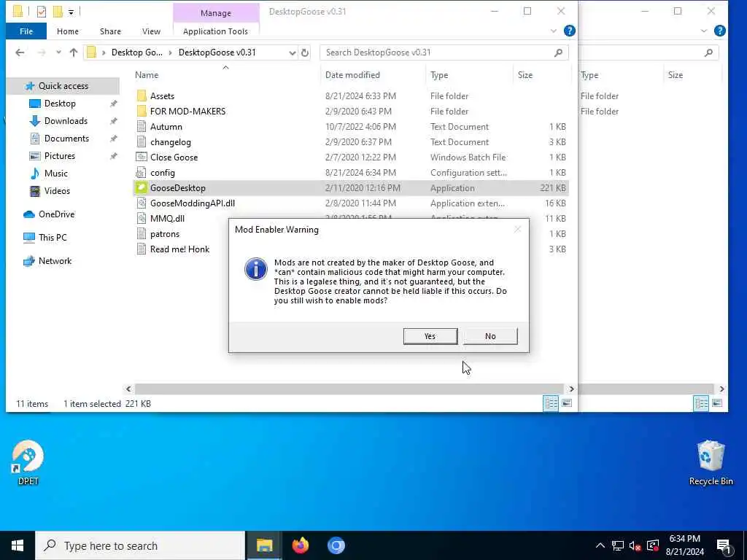Show hidden system tray icons

point(600,545)
